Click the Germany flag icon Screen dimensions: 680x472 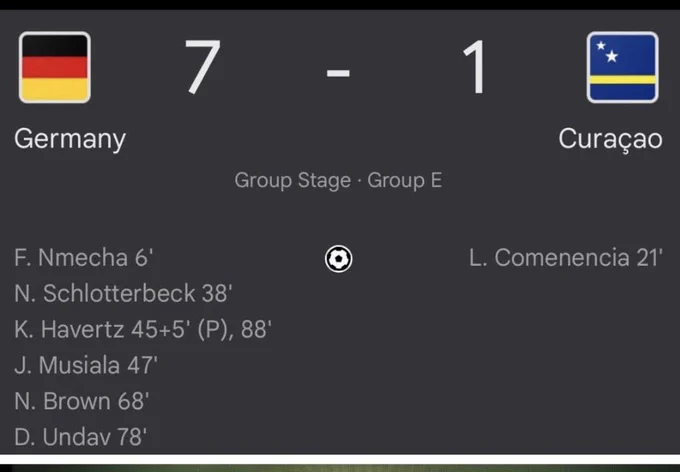(x=55, y=67)
